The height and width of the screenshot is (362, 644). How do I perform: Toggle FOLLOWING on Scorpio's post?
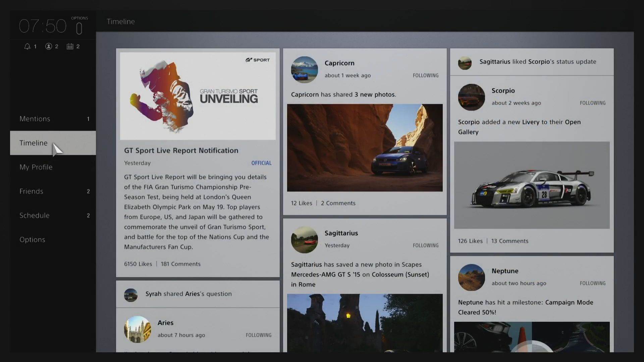tap(592, 103)
